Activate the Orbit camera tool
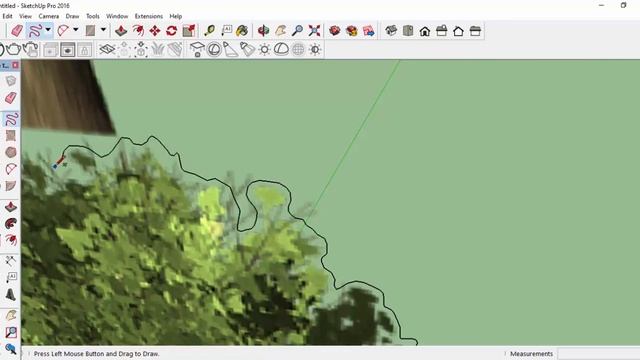 (263, 31)
